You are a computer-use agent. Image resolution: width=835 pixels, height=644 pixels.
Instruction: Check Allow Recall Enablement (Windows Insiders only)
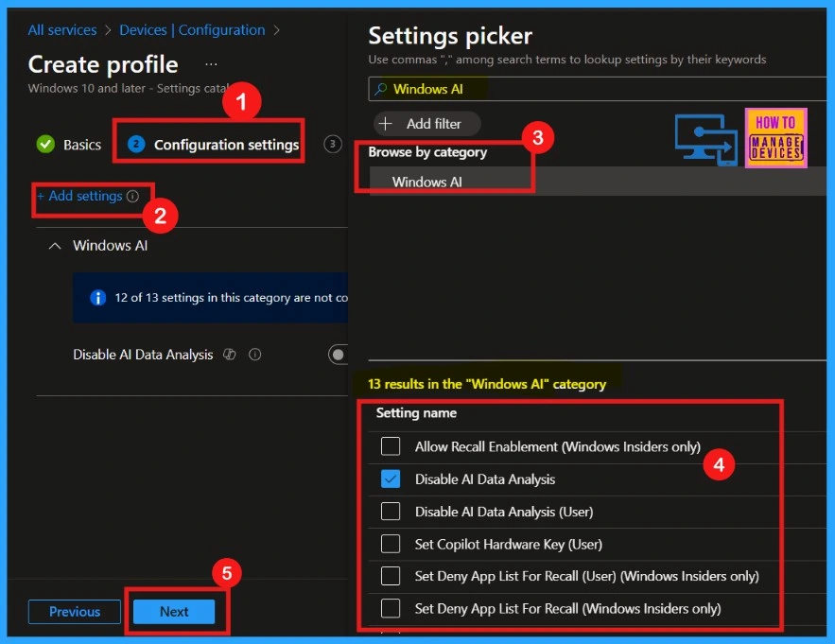click(x=391, y=446)
